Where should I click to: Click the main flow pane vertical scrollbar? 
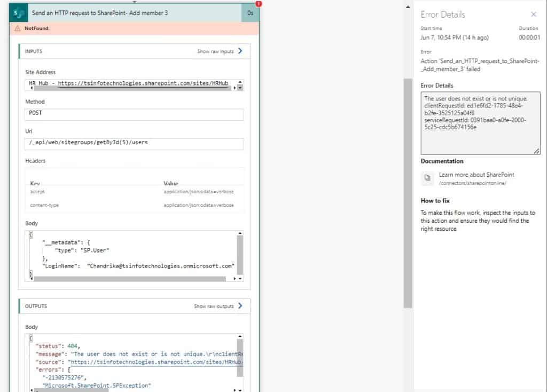(x=408, y=193)
